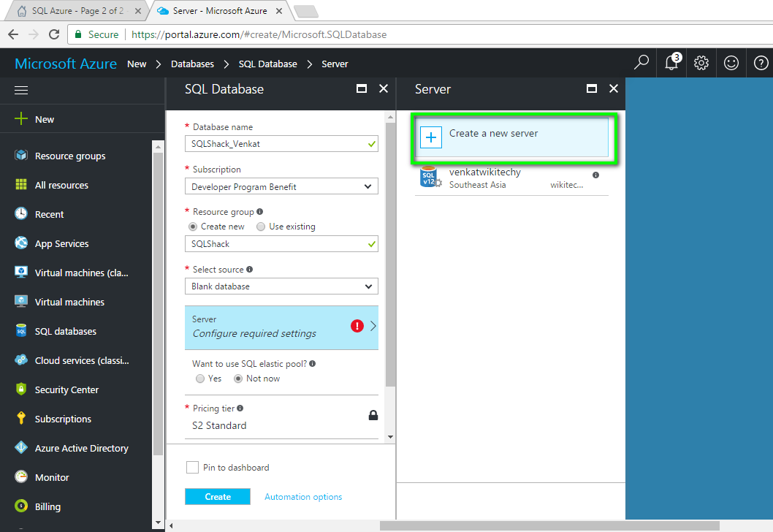
Task: Click the All resources grid icon
Action: coord(21,184)
